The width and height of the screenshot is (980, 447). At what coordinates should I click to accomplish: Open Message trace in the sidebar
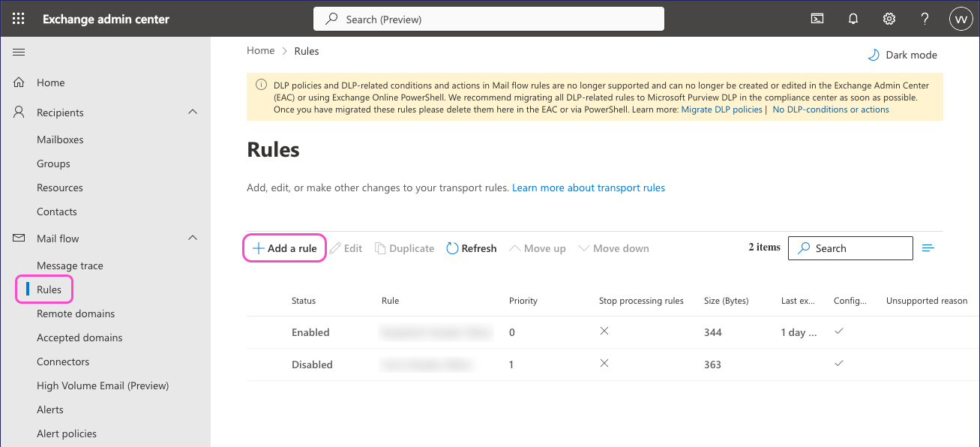click(70, 265)
